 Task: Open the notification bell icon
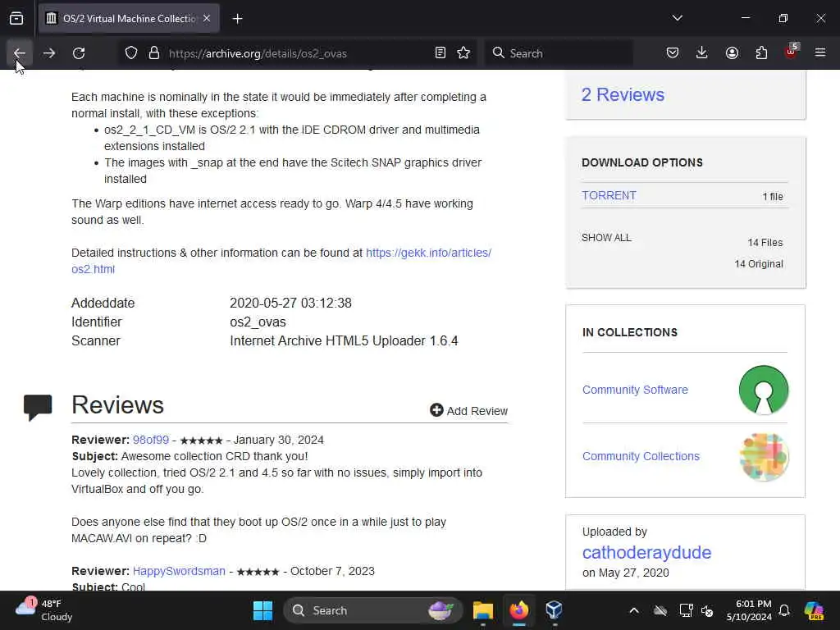(x=784, y=610)
